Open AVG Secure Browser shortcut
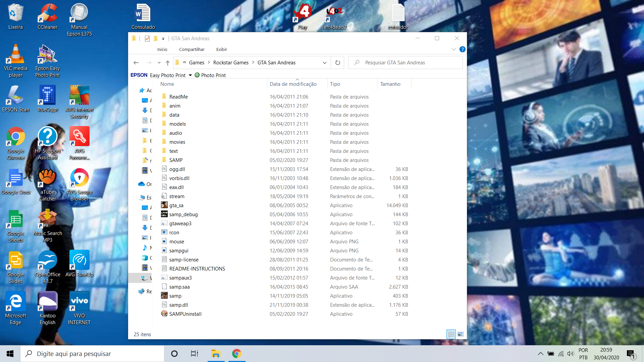 pyautogui.click(x=79, y=185)
